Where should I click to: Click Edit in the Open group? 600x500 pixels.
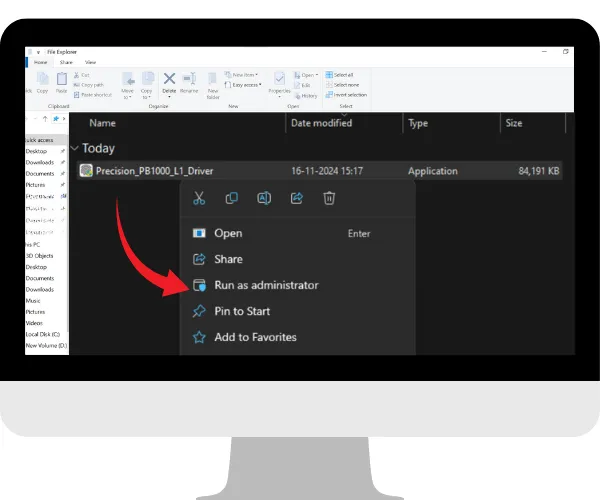[302, 85]
